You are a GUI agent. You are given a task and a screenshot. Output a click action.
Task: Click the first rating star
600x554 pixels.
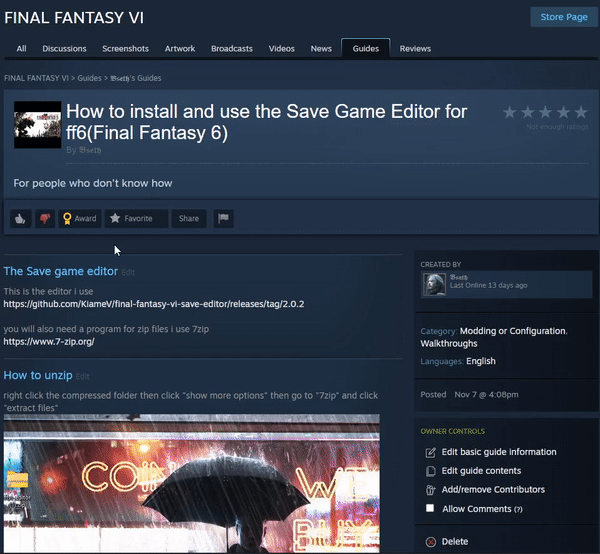(x=510, y=112)
